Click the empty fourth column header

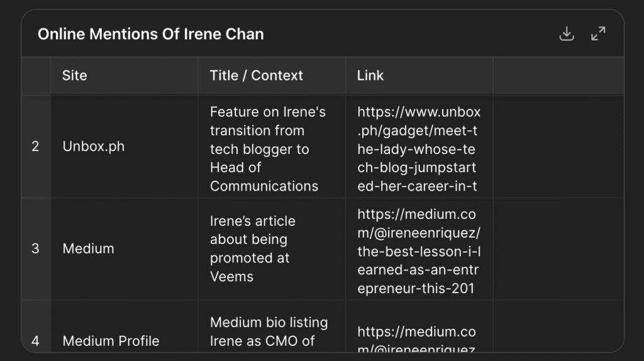[x=558, y=75]
